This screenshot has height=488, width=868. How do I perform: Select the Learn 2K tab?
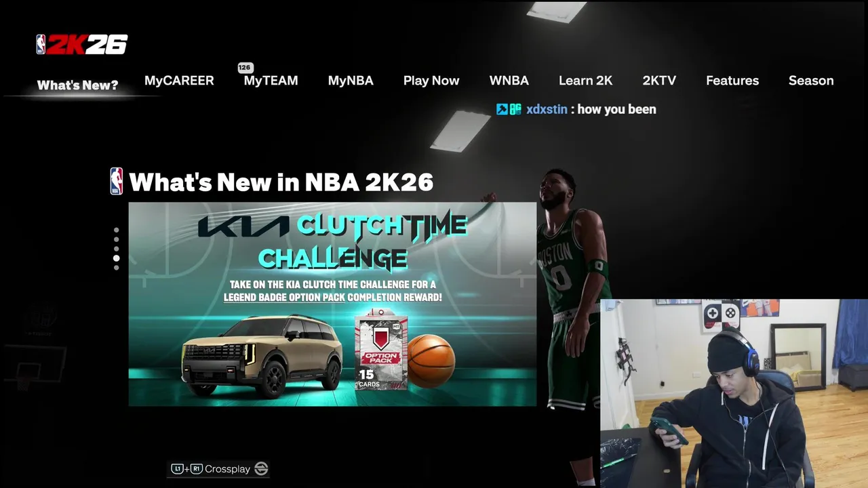coord(585,81)
